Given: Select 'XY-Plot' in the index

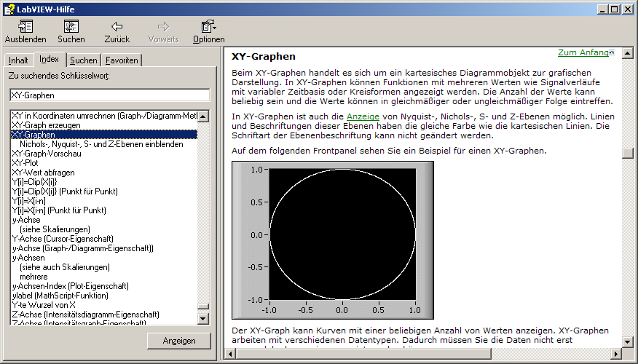Looking at the screenshot, I should click(104, 163).
